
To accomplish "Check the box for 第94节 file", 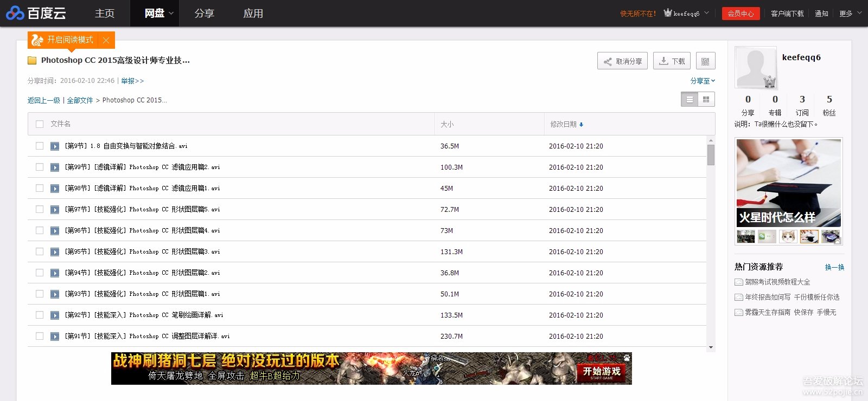I will [x=39, y=273].
